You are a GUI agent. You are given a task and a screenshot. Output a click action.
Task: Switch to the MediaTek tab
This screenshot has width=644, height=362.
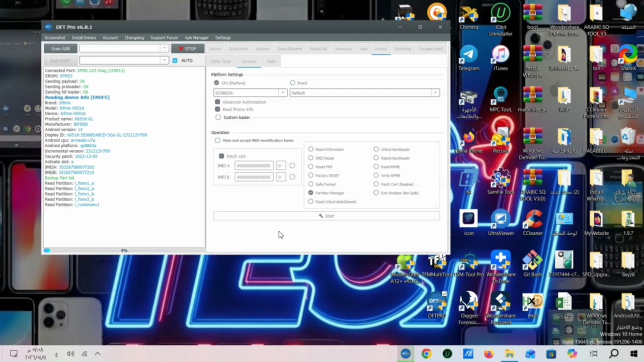[318, 49]
